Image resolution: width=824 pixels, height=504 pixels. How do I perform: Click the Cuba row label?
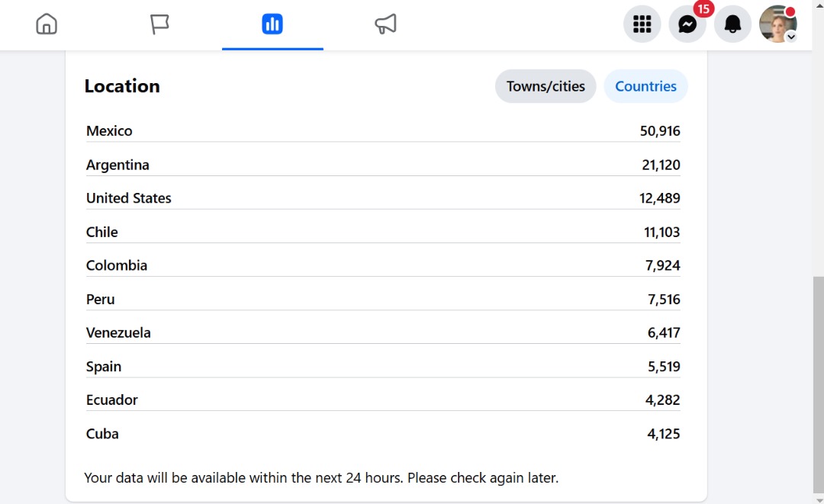tap(102, 434)
